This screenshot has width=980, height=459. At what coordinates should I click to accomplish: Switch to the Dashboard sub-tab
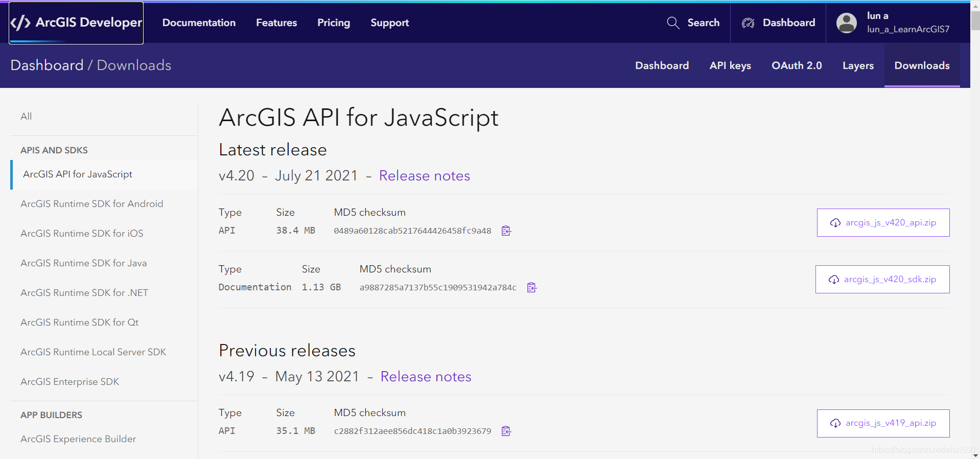(662, 65)
